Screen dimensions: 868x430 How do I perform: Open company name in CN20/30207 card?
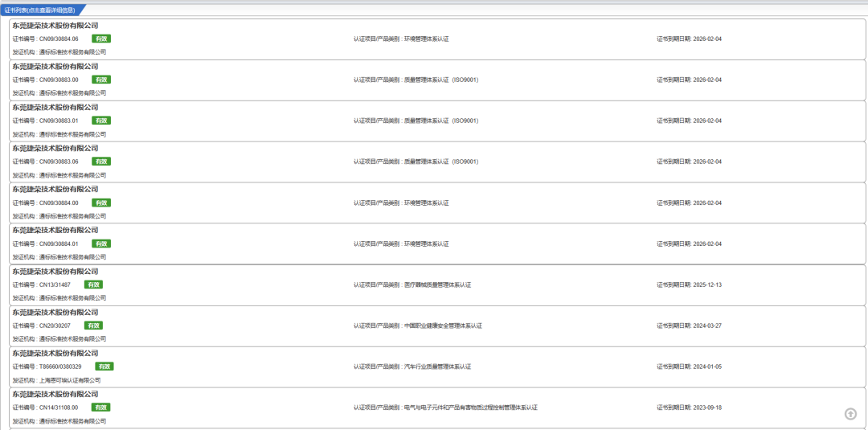(55, 313)
